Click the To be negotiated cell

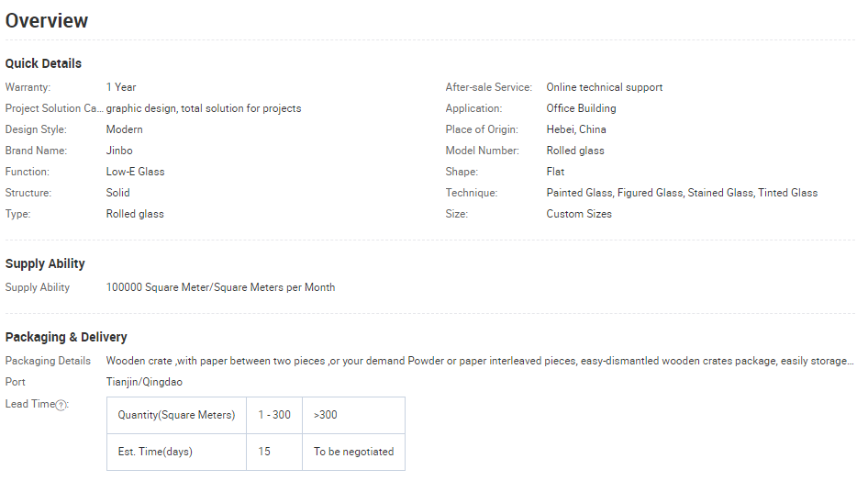(x=353, y=452)
